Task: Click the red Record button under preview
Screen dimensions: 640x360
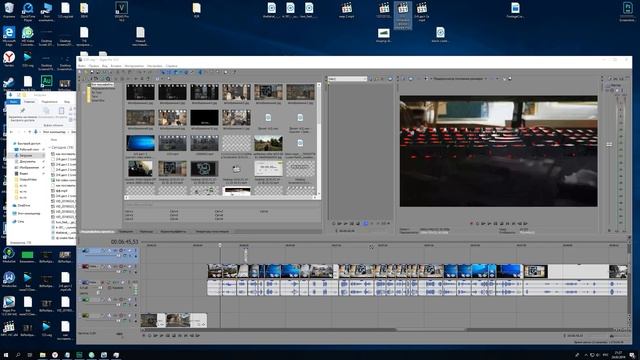Action: pos(472,223)
